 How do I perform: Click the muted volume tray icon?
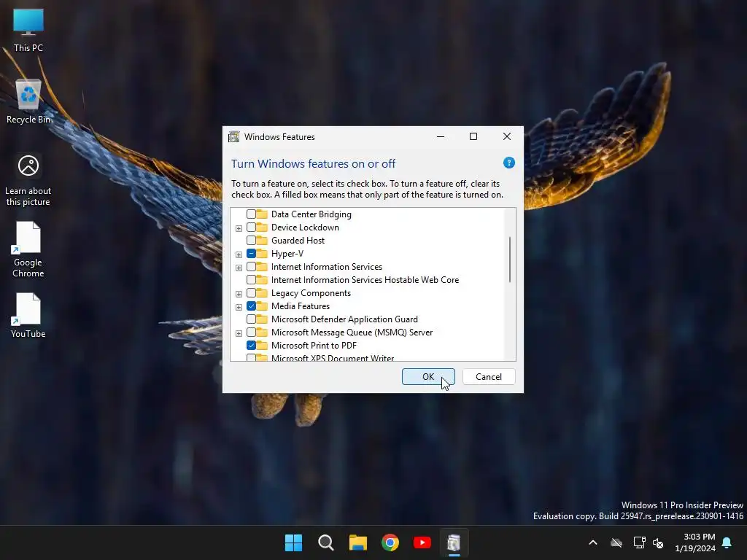(x=658, y=542)
